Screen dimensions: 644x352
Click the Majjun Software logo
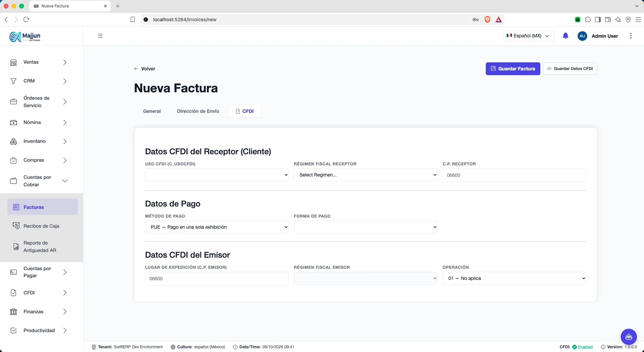click(25, 36)
